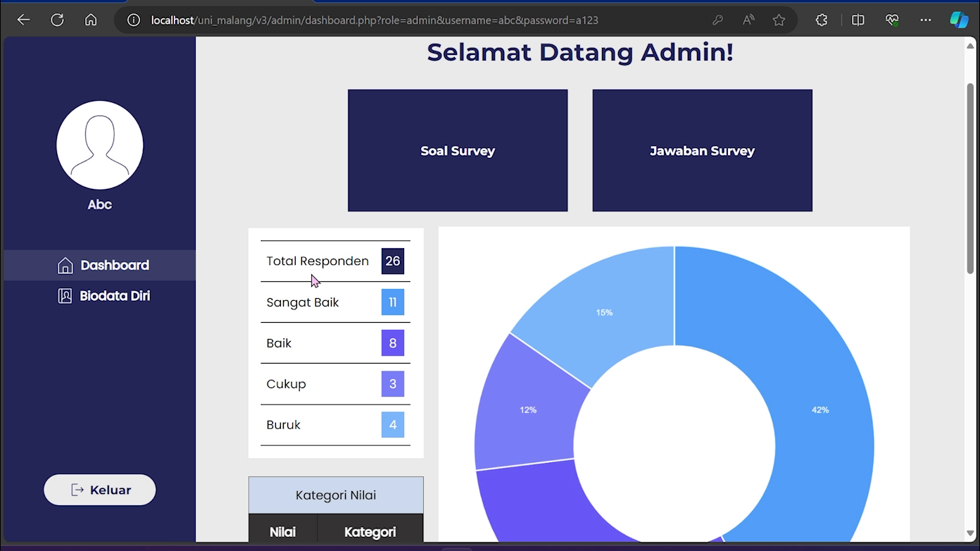Image resolution: width=980 pixels, height=551 pixels.
Task: Click the Kategori column header
Action: coord(370,532)
